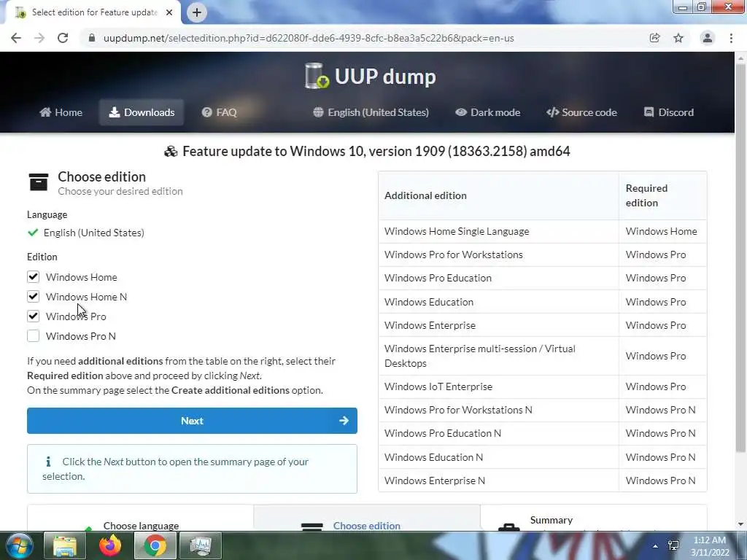Click the UUP dump logo icon

point(317,76)
